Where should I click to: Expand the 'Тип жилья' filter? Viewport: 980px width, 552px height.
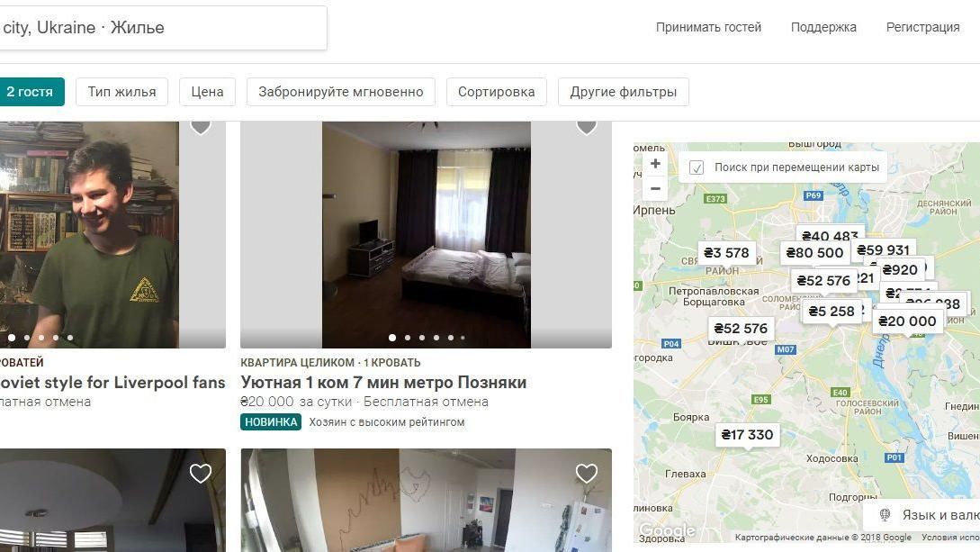[121, 92]
